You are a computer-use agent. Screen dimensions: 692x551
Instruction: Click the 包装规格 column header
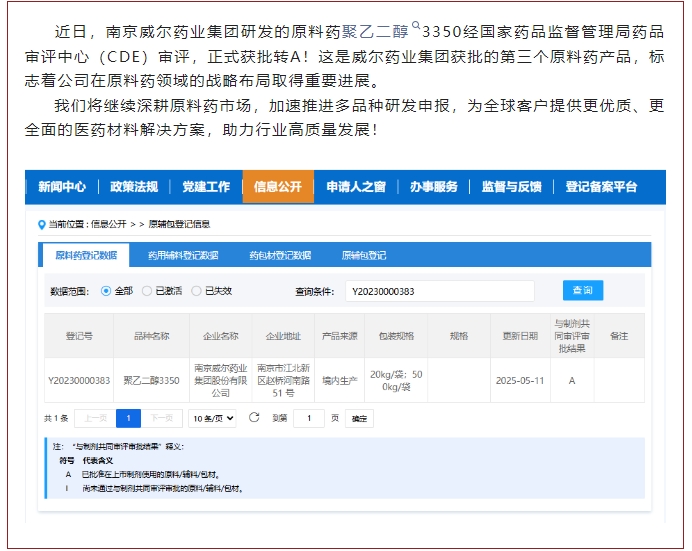click(x=396, y=336)
